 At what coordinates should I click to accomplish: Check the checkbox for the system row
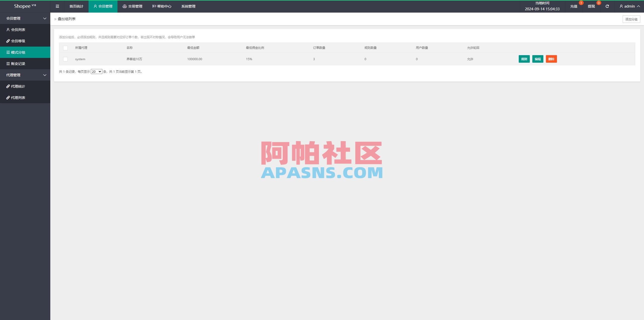point(66,59)
